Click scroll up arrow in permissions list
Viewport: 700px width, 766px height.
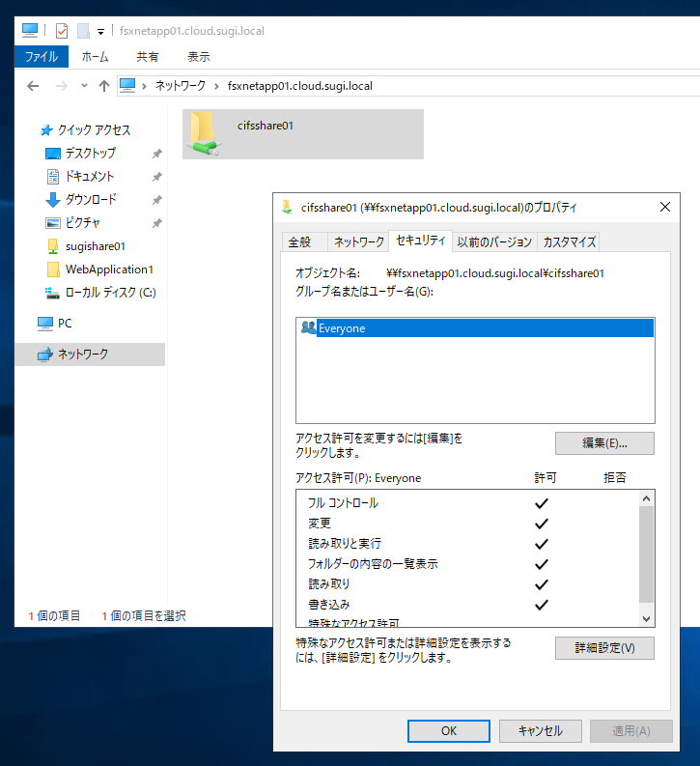tap(646, 498)
